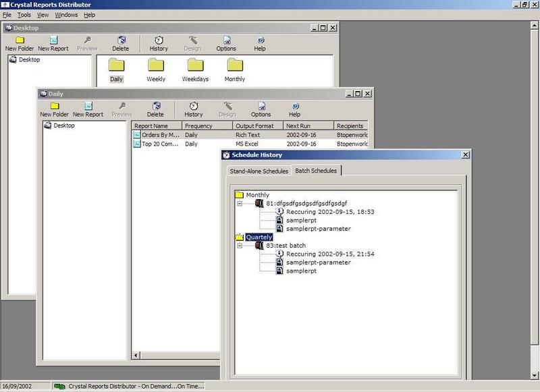
Task: Click the info icon beside Reccuring 2002-09-15, 21:54
Action: (x=279, y=254)
